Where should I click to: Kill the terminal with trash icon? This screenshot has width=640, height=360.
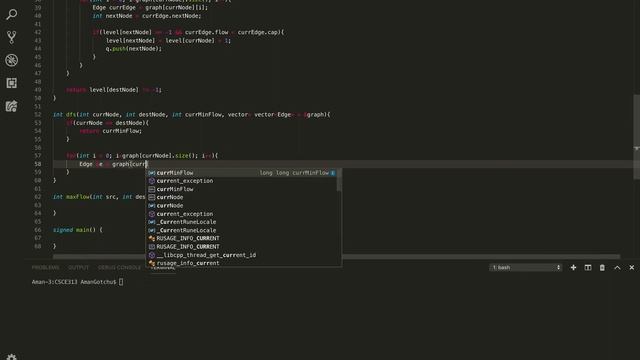(602, 267)
